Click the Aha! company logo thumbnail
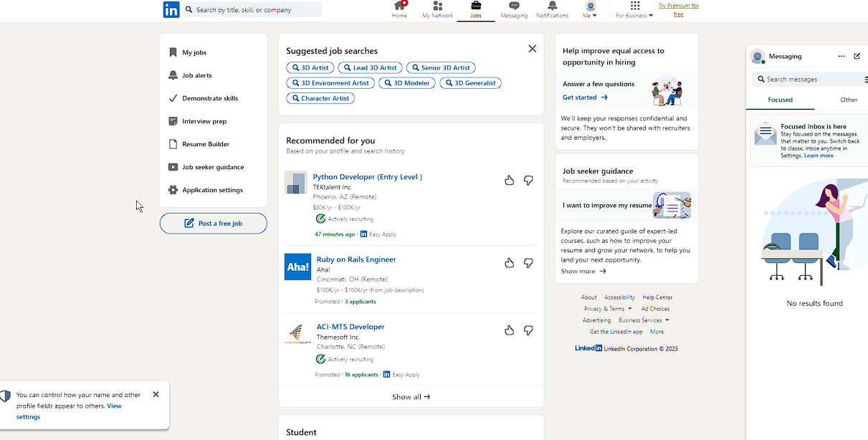 (x=297, y=267)
